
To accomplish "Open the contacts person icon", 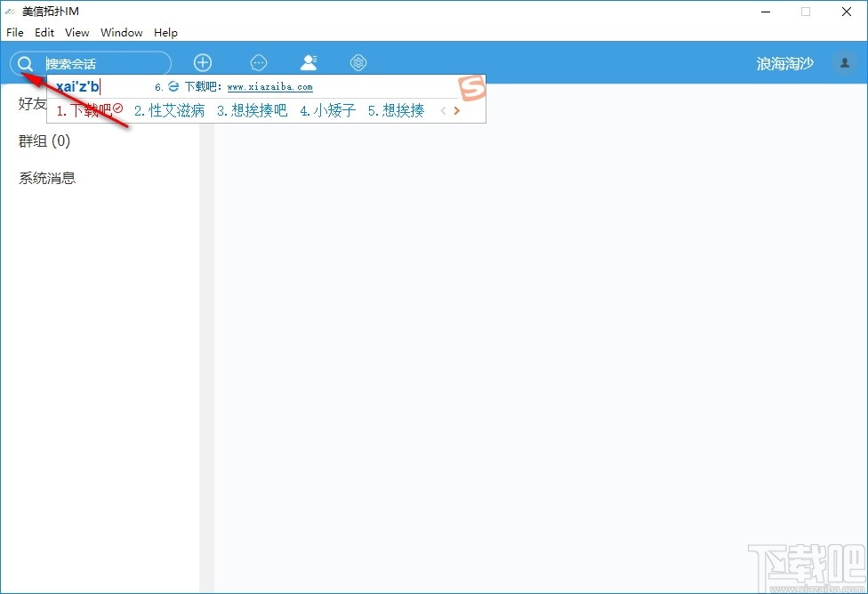I will point(309,62).
